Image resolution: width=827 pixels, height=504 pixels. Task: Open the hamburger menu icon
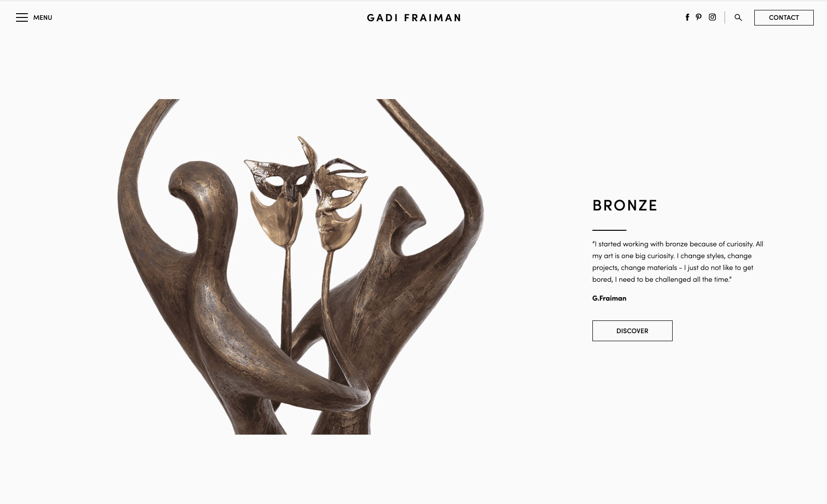click(22, 17)
